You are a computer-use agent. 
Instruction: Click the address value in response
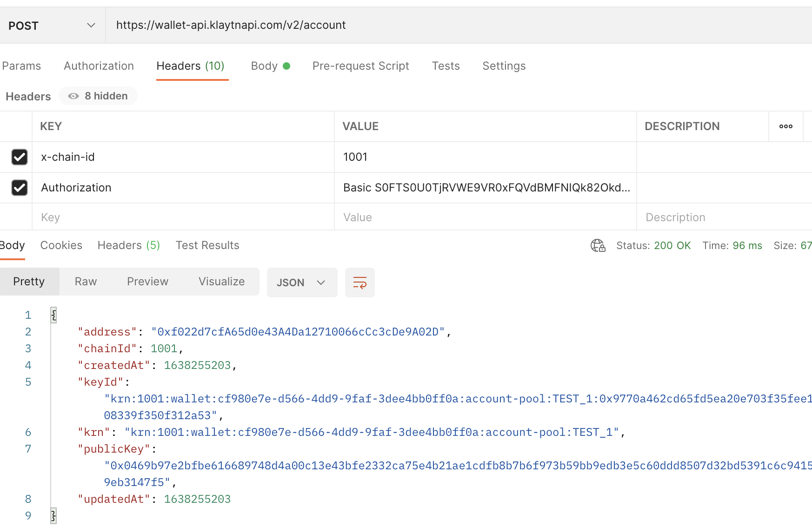pyautogui.click(x=298, y=332)
